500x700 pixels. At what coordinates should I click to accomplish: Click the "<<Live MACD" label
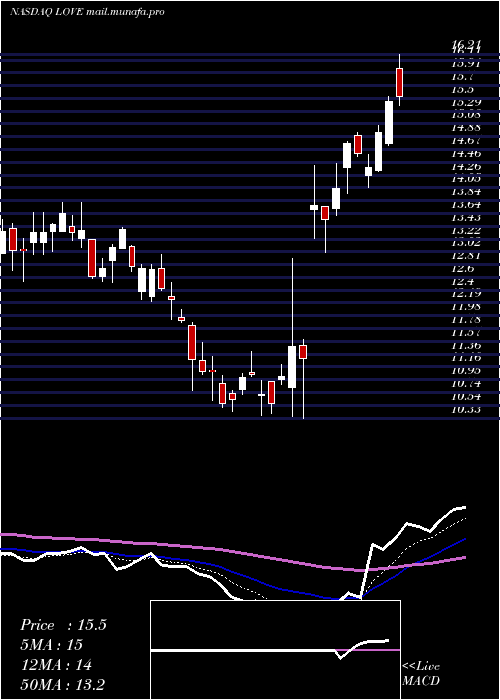[421, 673]
